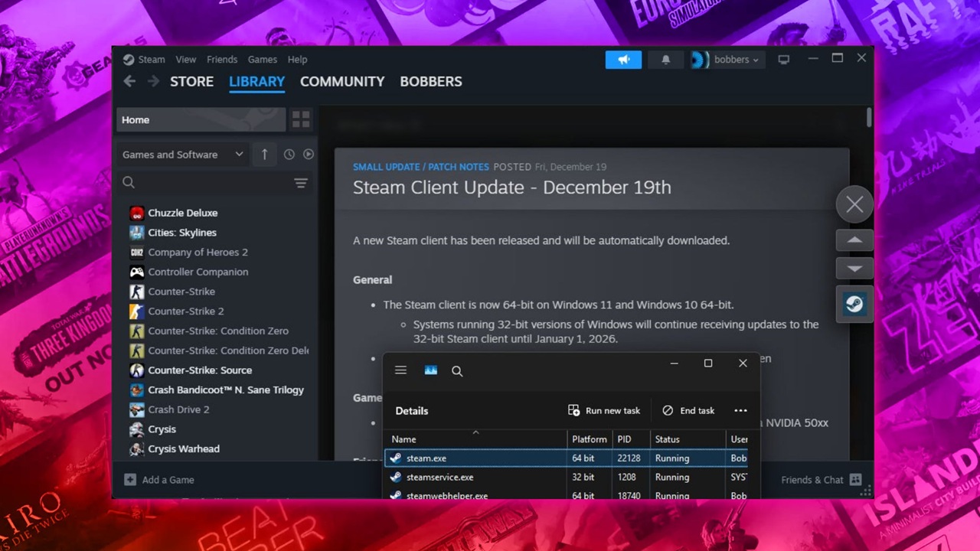This screenshot has height=551, width=980.
Task: Click the Run new task button
Action: click(604, 411)
